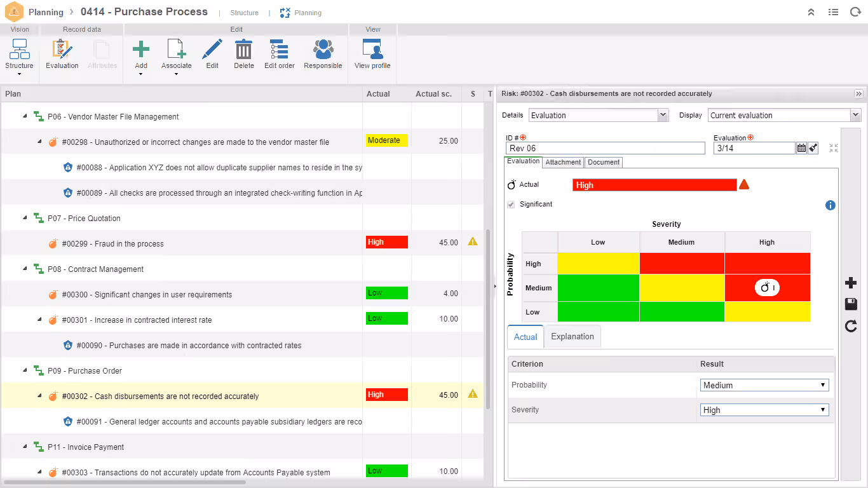Collapse the P09 Purchase Order node
The height and width of the screenshot is (488, 868).
[25, 370]
